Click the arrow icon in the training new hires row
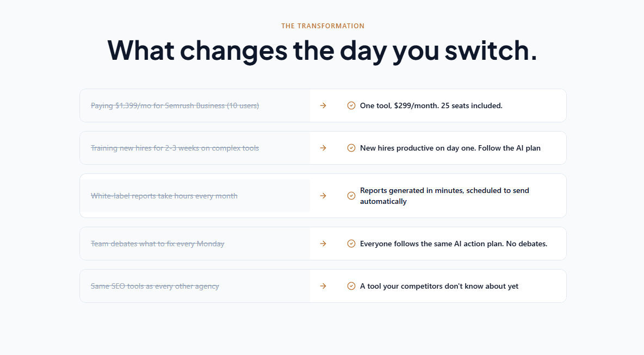The image size is (644, 355). (323, 148)
